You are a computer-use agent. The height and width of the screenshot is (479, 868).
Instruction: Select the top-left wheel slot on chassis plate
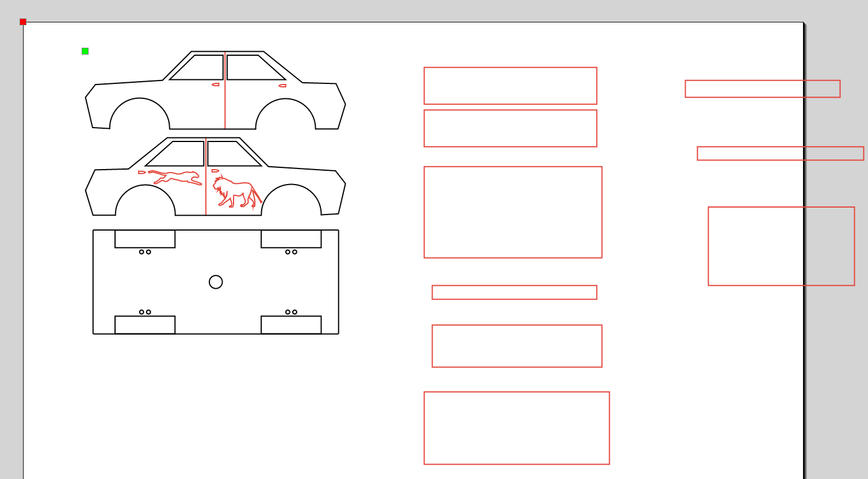[145, 239]
